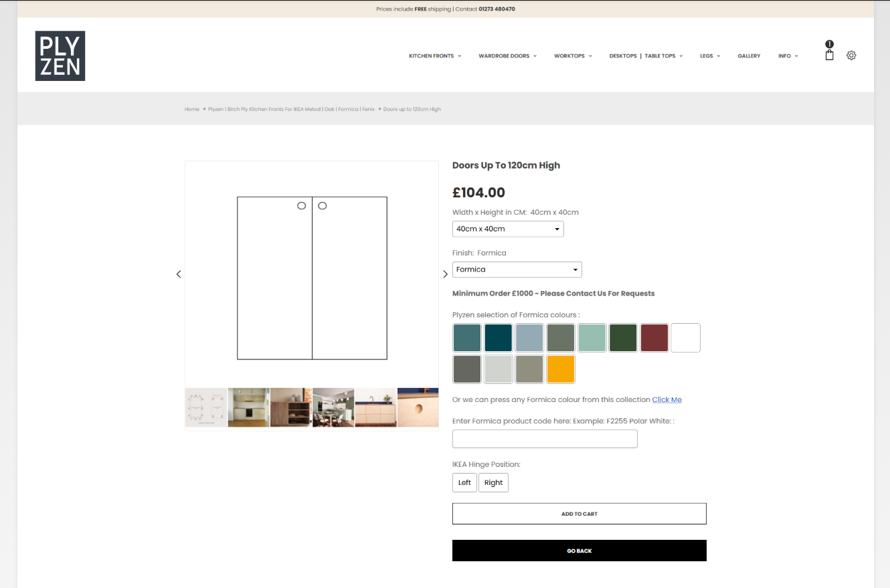Image resolution: width=890 pixels, height=588 pixels.
Task: Expand the Info menu
Action: [x=788, y=56]
